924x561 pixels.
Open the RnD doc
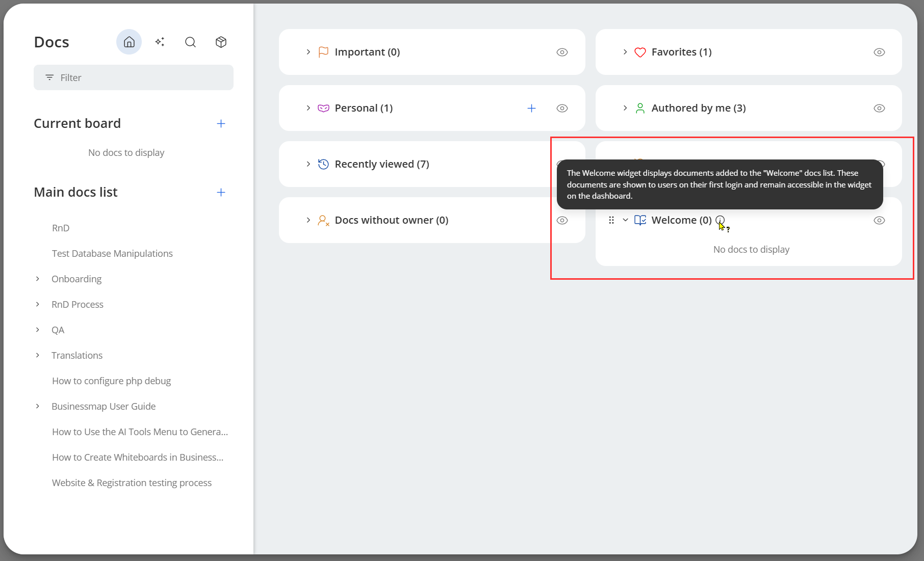pos(61,228)
